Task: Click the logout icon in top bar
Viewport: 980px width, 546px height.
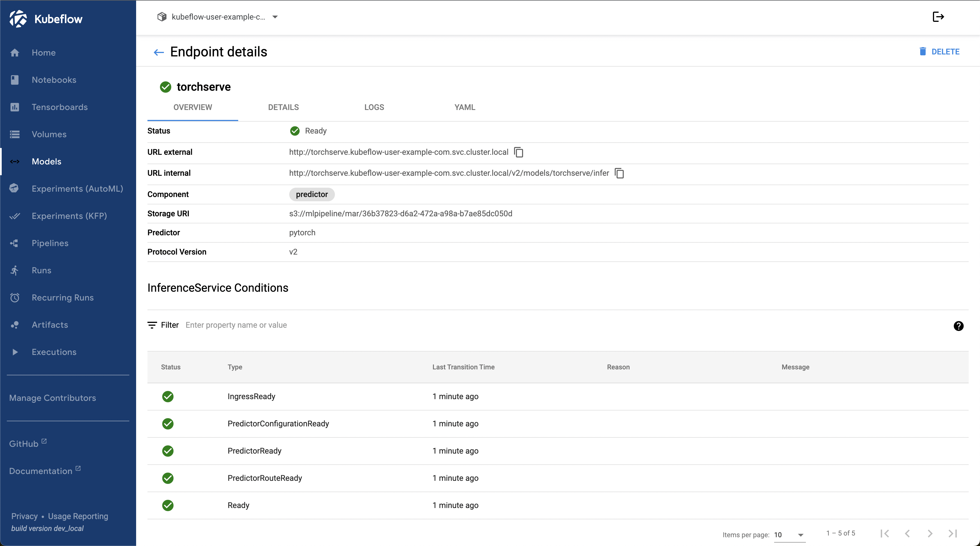Action: (x=938, y=17)
